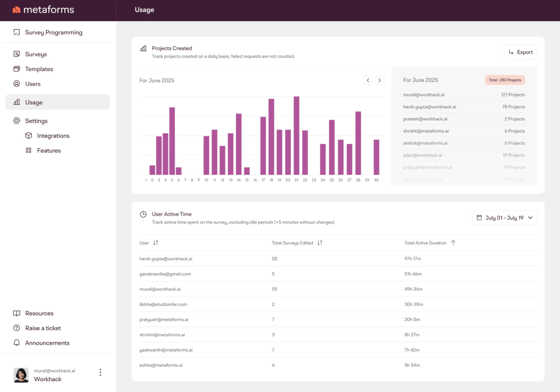
Task: Open the Templates section icon
Action: [17, 69]
